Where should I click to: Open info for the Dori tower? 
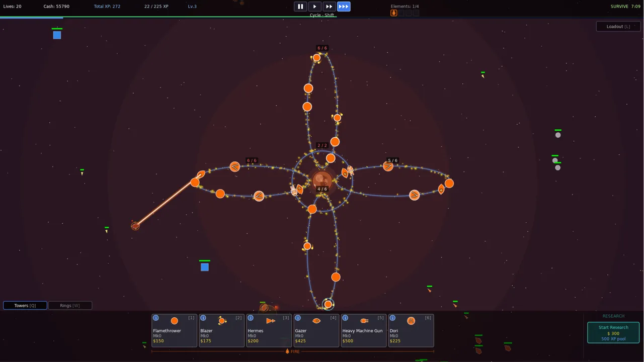392,318
